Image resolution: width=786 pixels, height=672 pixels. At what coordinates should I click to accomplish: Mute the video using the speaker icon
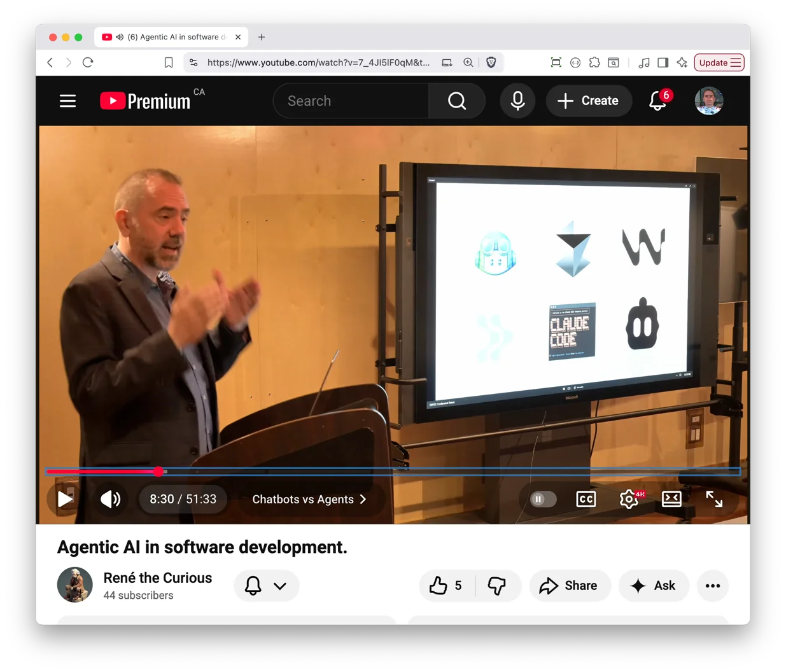tap(110, 499)
